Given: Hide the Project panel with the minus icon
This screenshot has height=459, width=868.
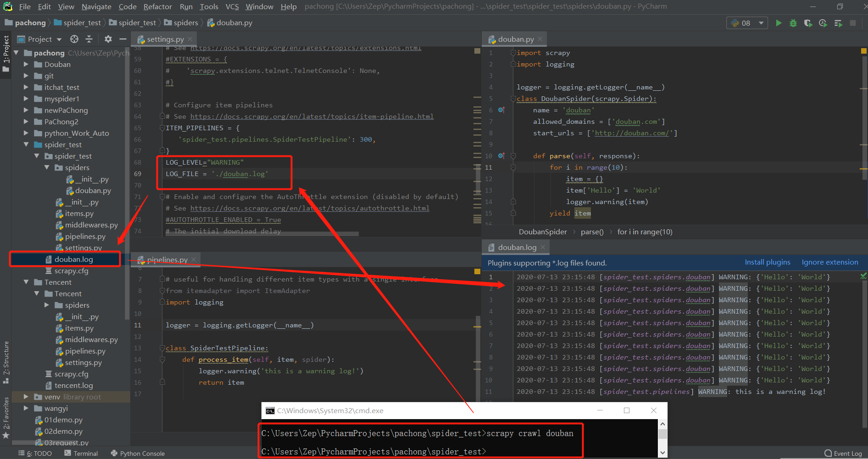Looking at the screenshot, I should 123,39.
